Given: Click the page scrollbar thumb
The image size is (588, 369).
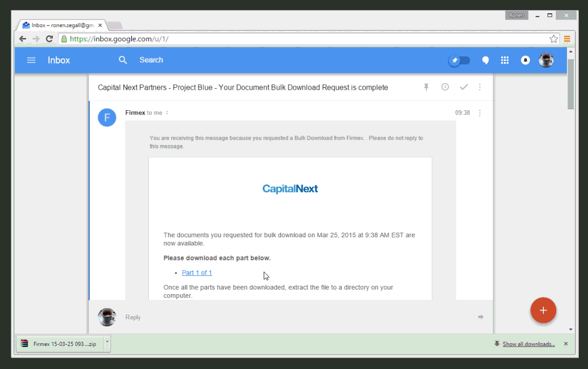Looking at the screenshot, I should (571, 84).
